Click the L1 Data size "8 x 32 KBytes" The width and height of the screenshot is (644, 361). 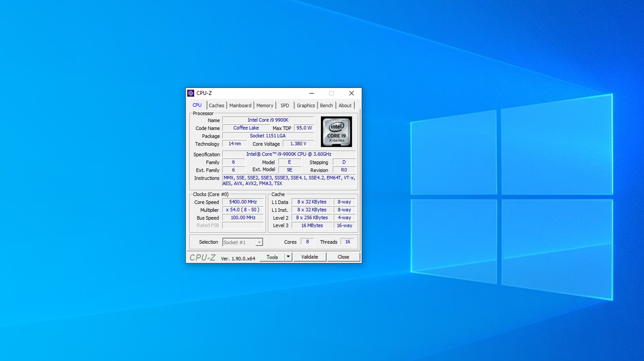pyautogui.click(x=312, y=202)
